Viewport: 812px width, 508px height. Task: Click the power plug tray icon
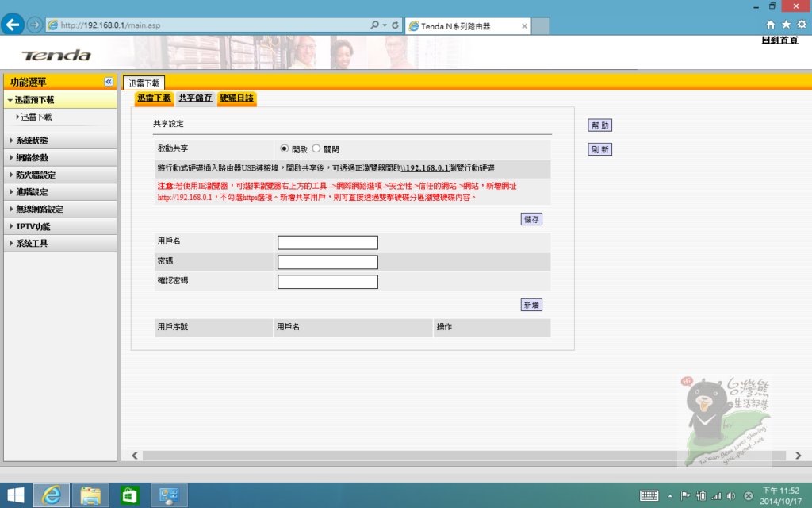(701, 496)
